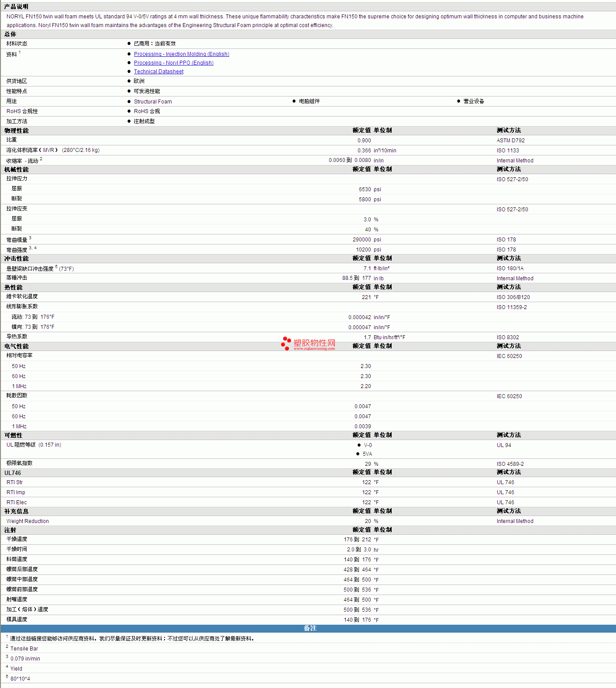This screenshot has height=688, width=616.
Task: Open the Processing - Injection Molding (English) link
Action: 181,54
